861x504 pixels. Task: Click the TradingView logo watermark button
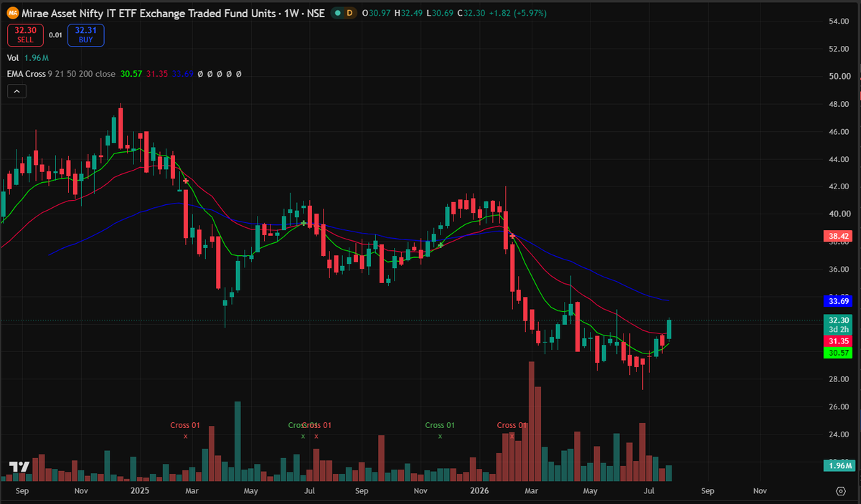click(x=19, y=467)
